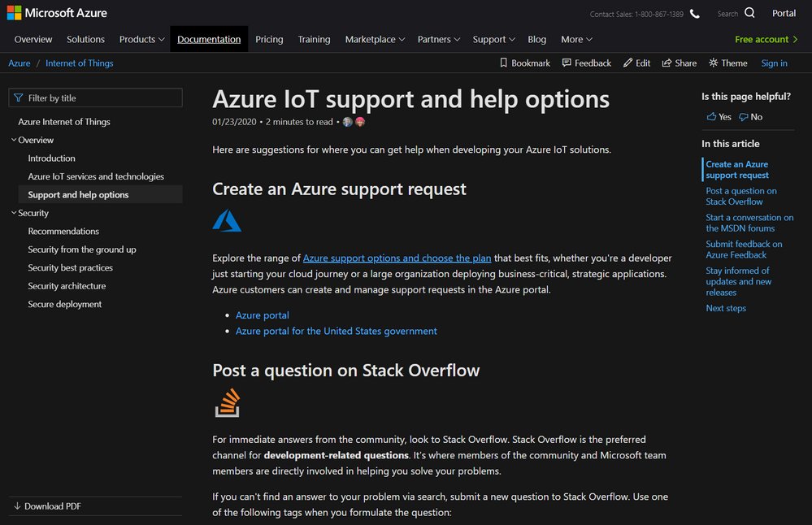Jump to Post a question on Stack Overflow
This screenshot has width=812, height=525.
click(741, 196)
